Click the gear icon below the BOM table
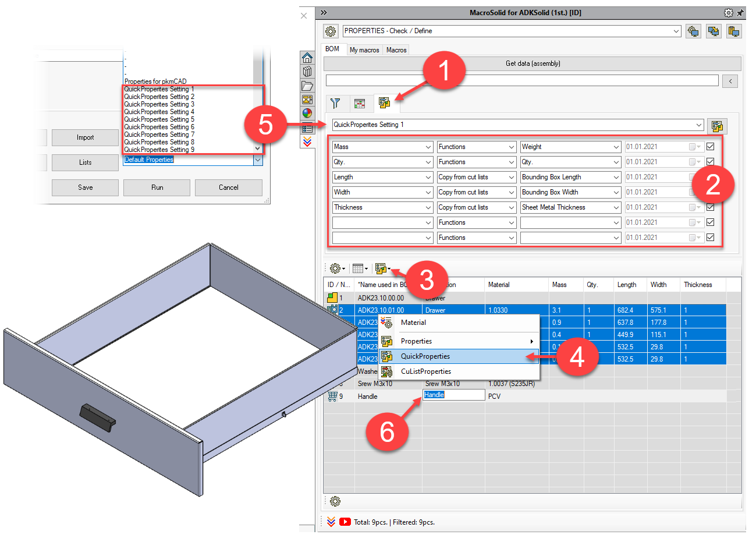The width and height of the screenshot is (756, 538). tap(335, 501)
